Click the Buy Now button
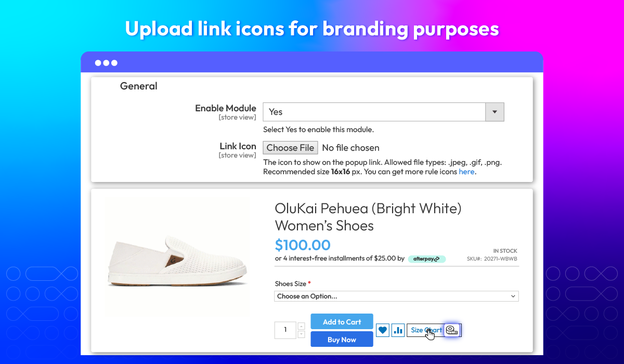624x364 pixels. click(342, 339)
